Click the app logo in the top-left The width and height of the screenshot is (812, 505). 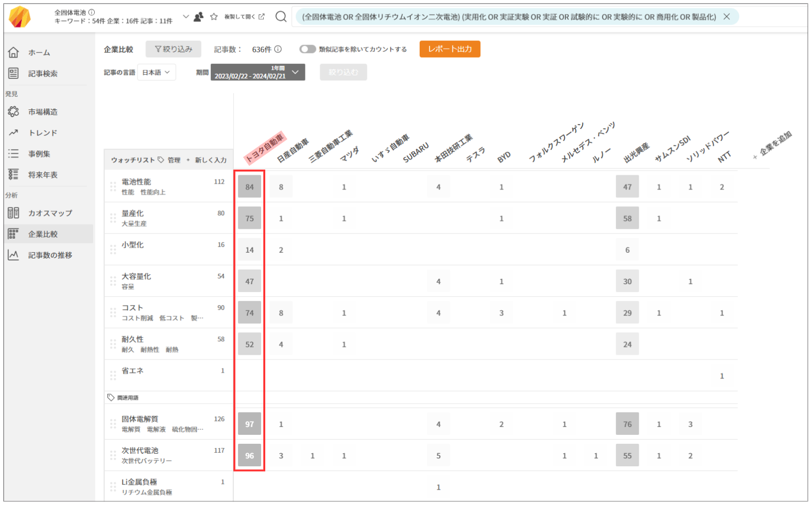(20, 17)
